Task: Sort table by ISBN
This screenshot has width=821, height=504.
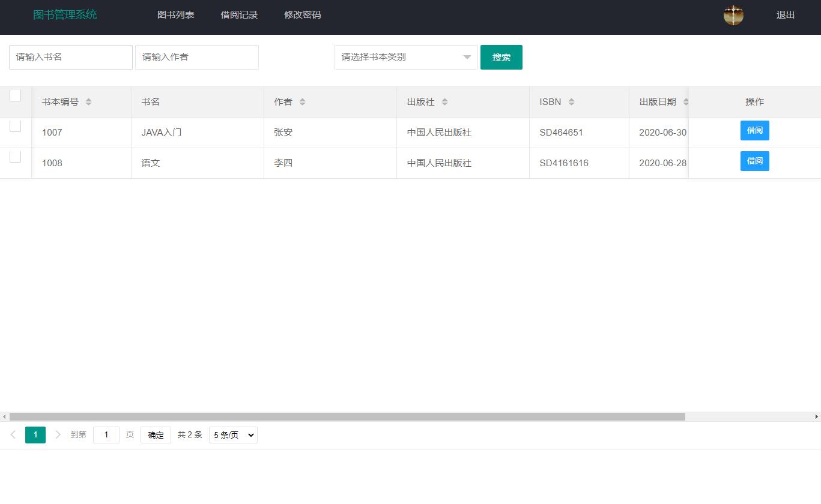Action: click(571, 101)
